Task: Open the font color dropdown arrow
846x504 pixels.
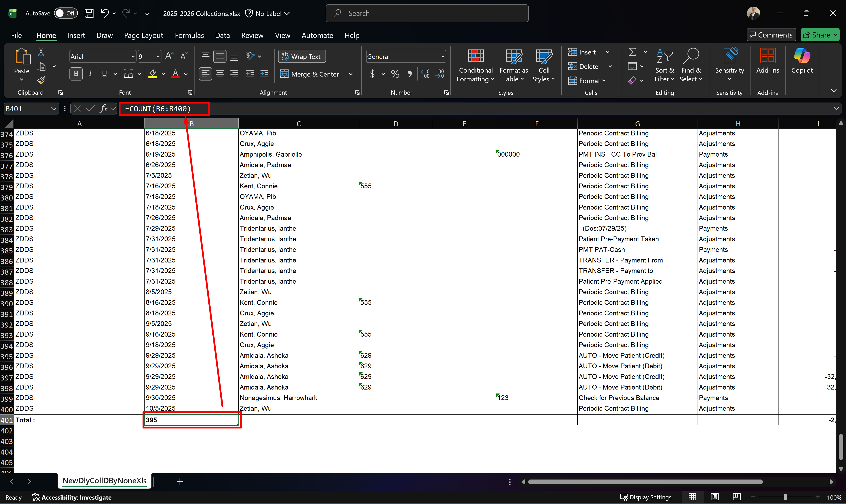Action: click(x=186, y=74)
